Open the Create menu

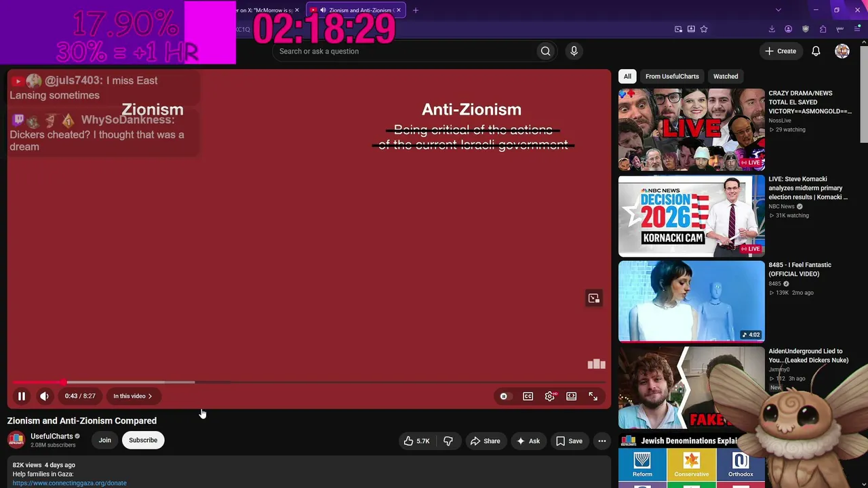click(x=781, y=51)
